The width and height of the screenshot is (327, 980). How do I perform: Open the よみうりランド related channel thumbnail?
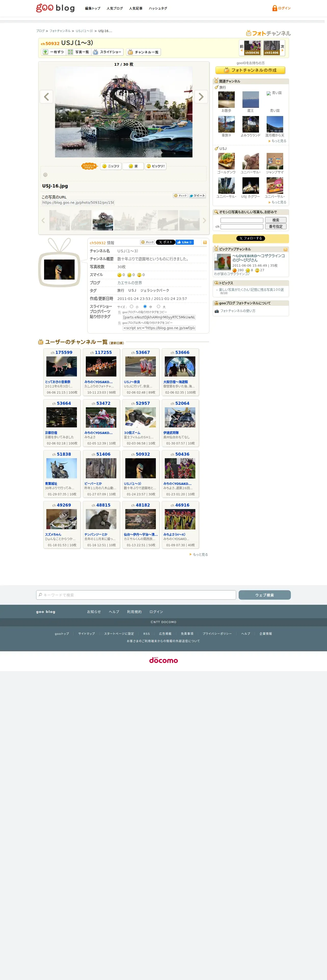[251, 124]
